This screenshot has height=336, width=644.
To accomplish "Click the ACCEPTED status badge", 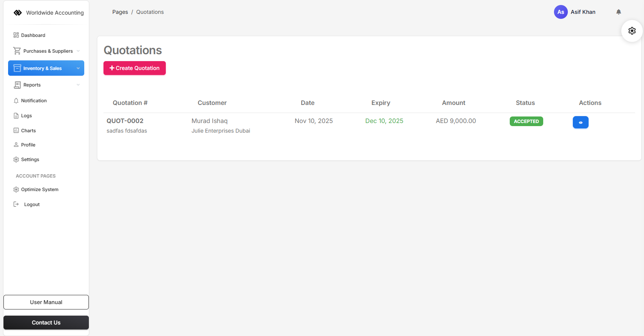I will (x=526, y=121).
